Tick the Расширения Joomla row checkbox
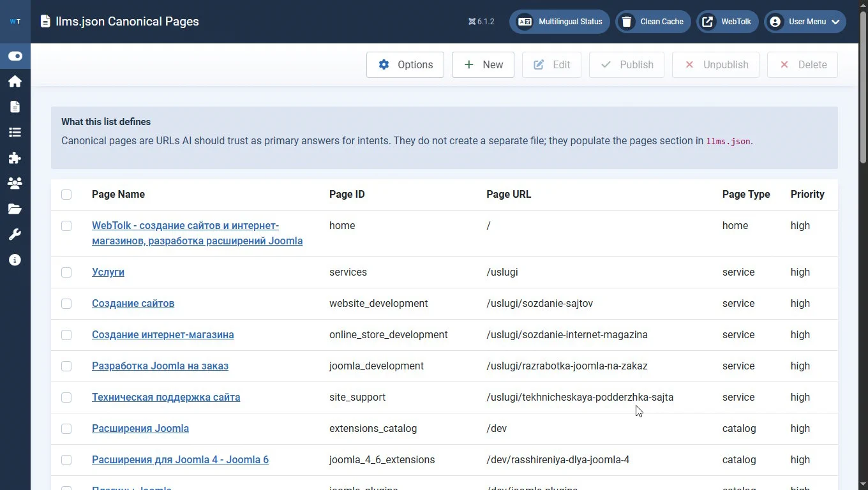Image resolution: width=868 pixels, height=490 pixels. (x=66, y=429)
